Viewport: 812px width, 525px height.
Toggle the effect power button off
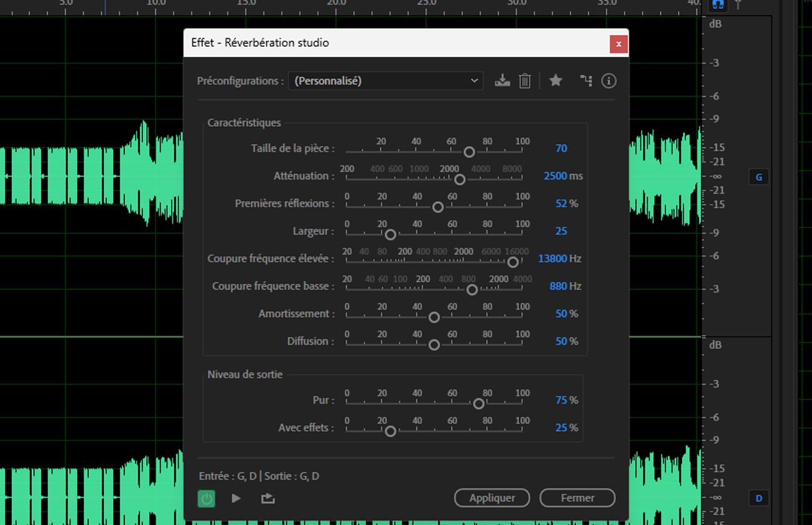(207, 498)
